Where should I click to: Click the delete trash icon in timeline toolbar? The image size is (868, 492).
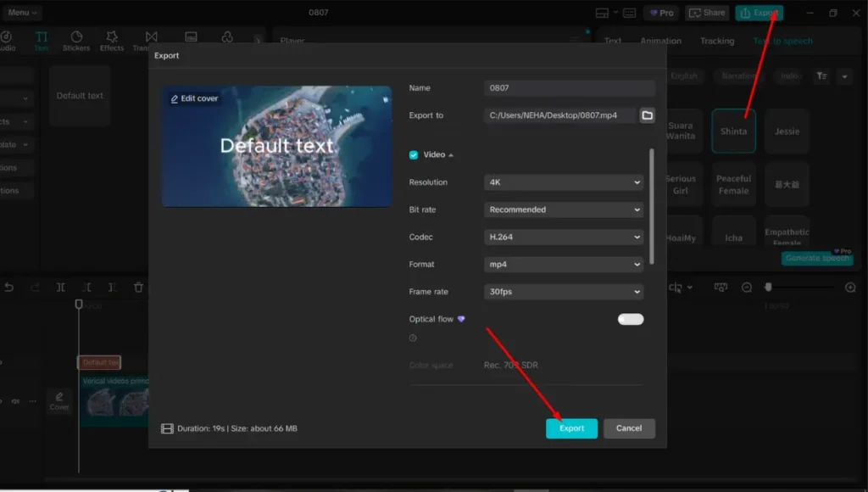pos(139,288)
